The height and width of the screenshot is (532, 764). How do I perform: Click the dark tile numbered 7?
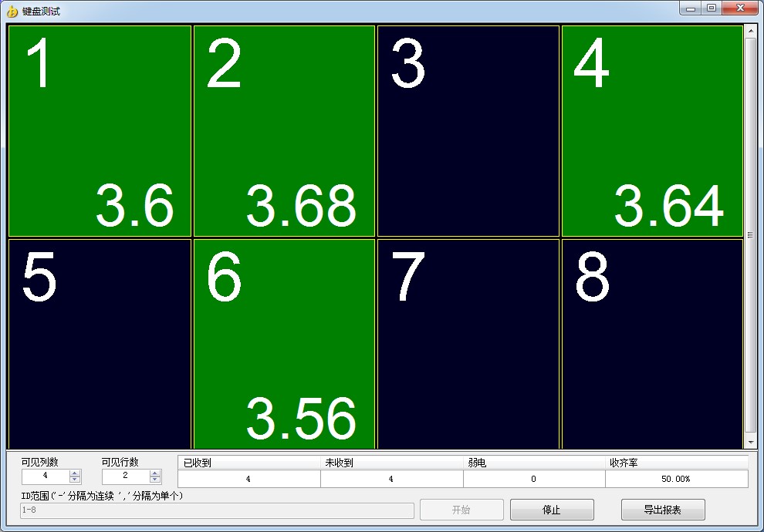pos(468,344)
